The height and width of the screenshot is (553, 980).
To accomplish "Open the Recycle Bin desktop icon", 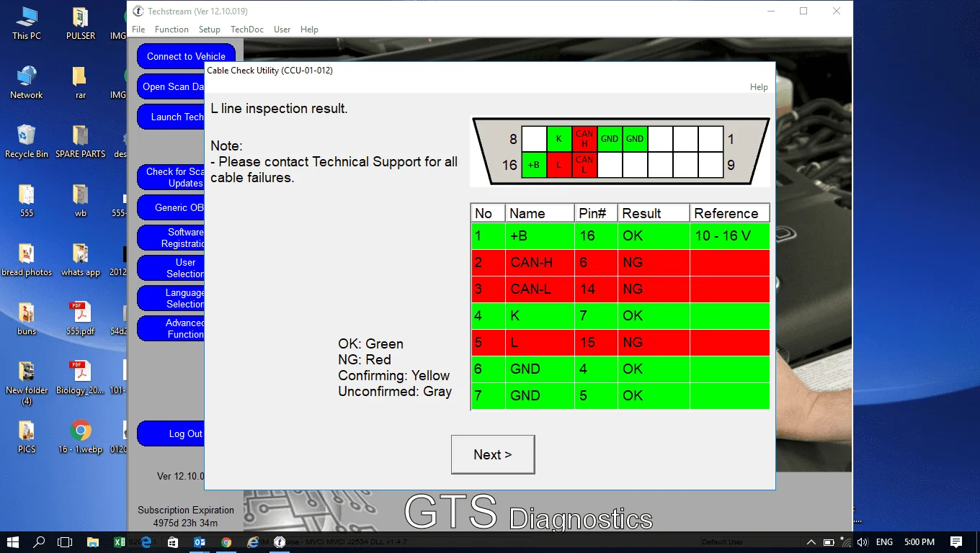I will tap(27, 140).
